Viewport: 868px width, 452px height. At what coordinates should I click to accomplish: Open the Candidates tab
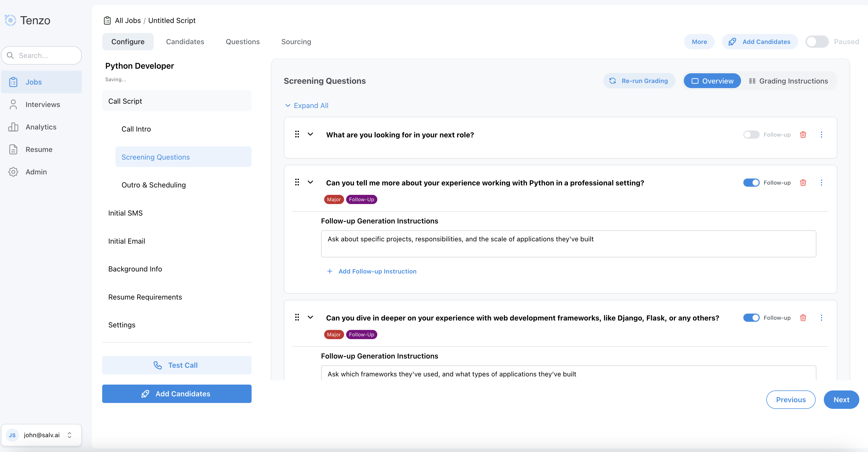coord(185,41)
